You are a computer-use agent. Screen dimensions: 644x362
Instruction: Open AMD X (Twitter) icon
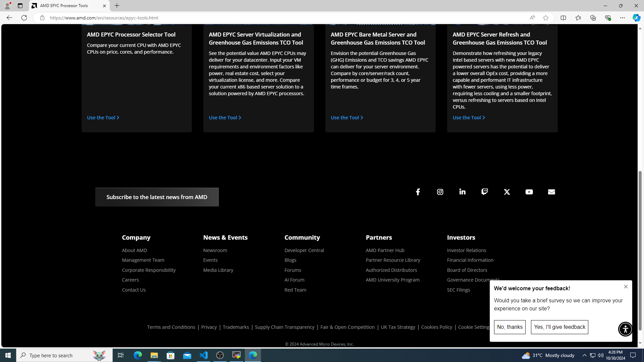tap(507, 192)
